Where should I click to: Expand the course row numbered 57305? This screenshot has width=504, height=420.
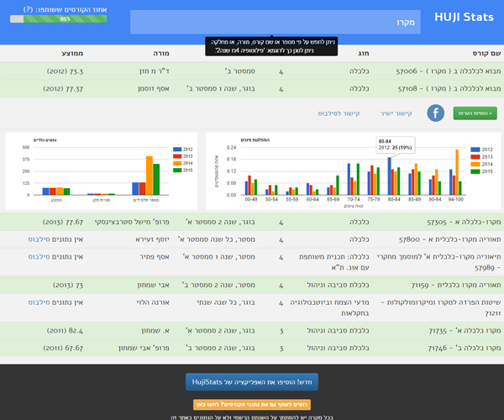click(451, 223)
